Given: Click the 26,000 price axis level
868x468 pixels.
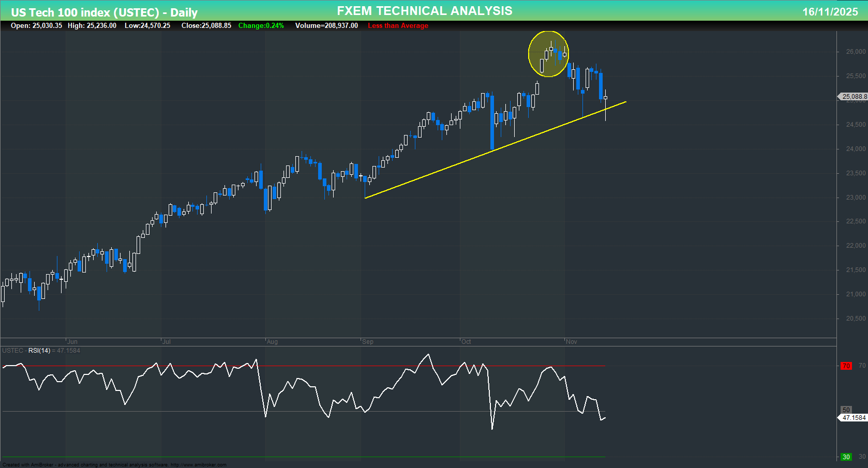Looking at the screenshot, I should pyautogui.click(x=856, y=51).
